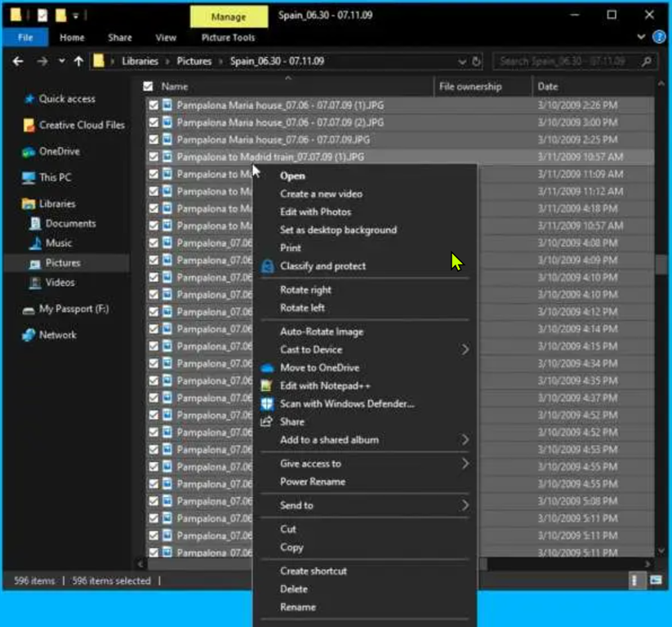
Task: Click the Share icon in context menu
Action: coord(267,421)
